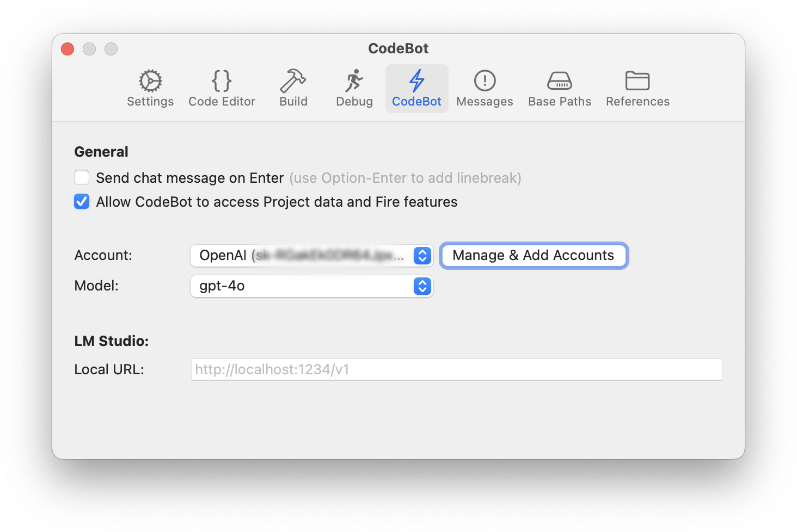This screenshot has height=532, width=797.
Task: Expand the Account OpenAI dropdown
Action: [x=311, y=256]
